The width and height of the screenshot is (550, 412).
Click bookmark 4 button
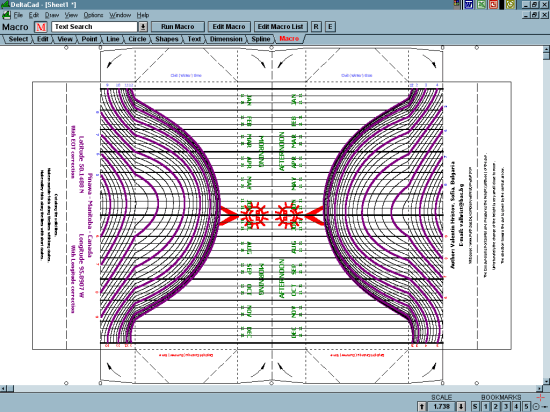[x=516, y=406]
